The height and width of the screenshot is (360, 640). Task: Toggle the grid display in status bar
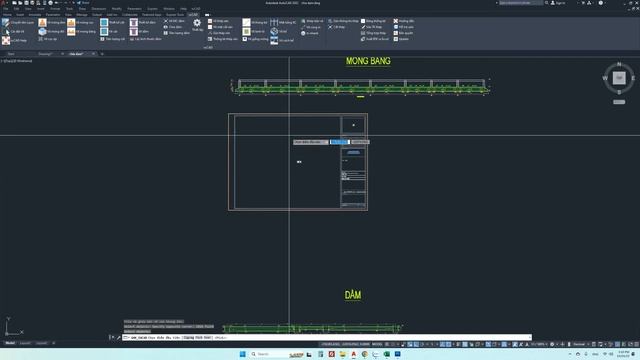[x=387, y=344]
